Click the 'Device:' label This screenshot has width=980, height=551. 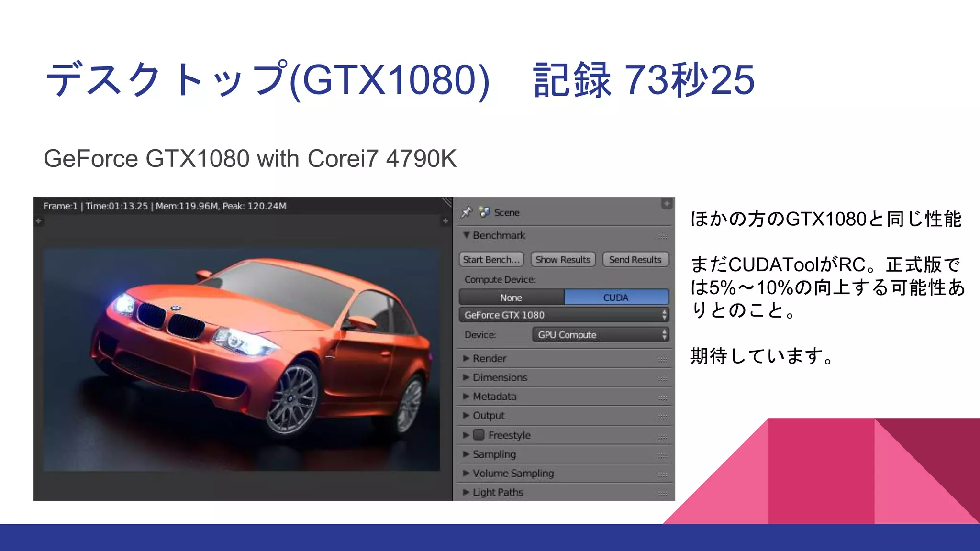[x=480, y=335]
